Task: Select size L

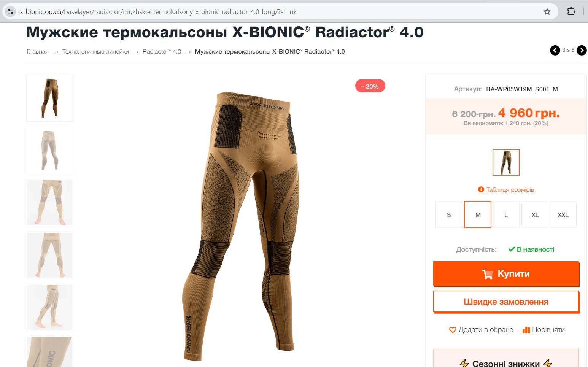Action: coord(506,215)
